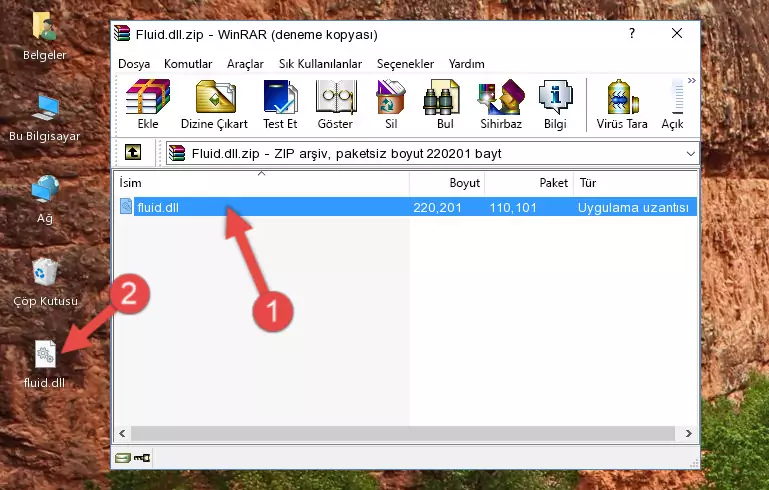The height and width of the screenshot is (490, 769).
Task: Click the Açık toolbar icon
Action: 676,97
